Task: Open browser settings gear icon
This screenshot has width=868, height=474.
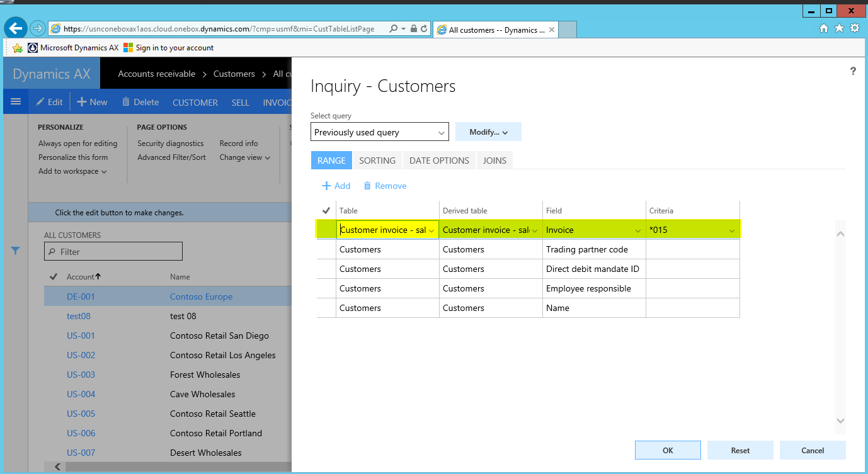Action: (x=855, y=28)
